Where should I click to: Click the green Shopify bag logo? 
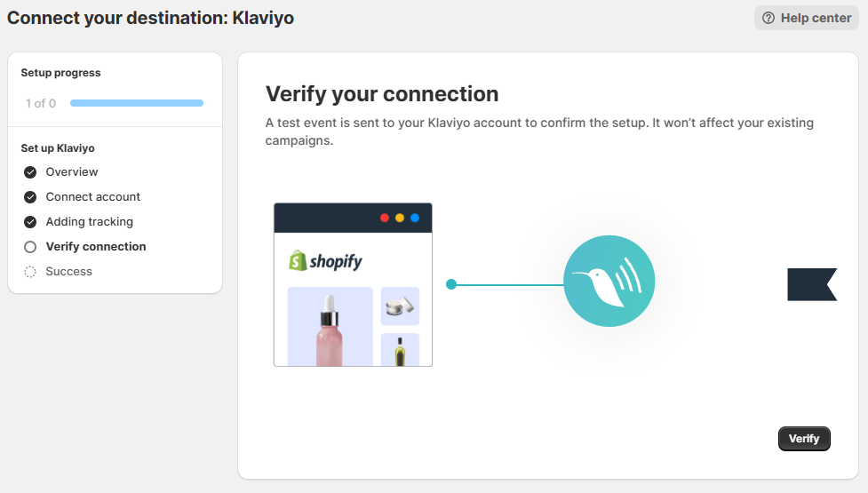pos(299,260)
